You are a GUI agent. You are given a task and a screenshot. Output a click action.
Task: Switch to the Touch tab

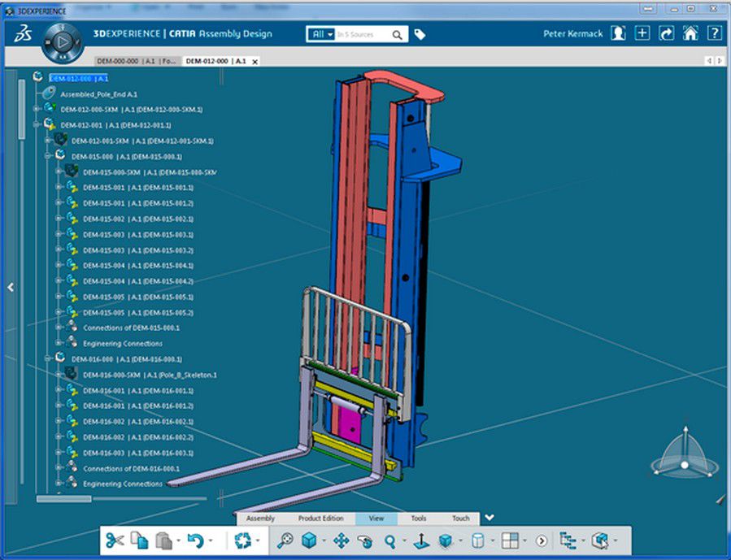point(461,518)
